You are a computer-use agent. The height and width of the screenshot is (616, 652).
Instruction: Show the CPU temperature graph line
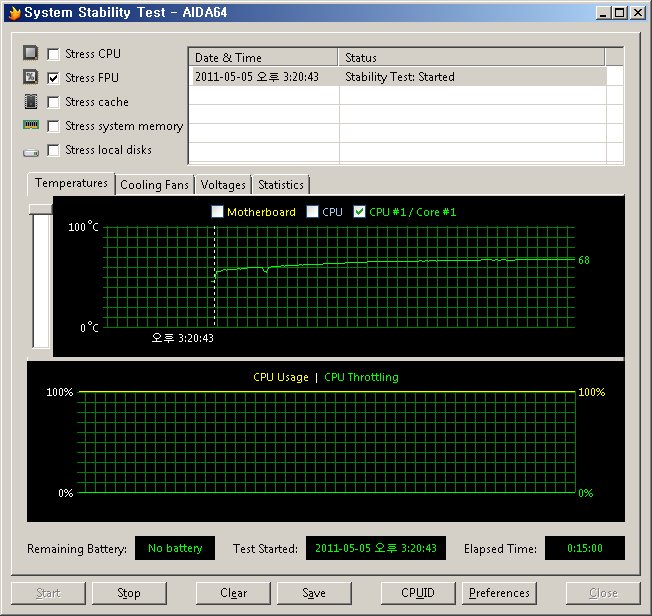coord(312,212)
